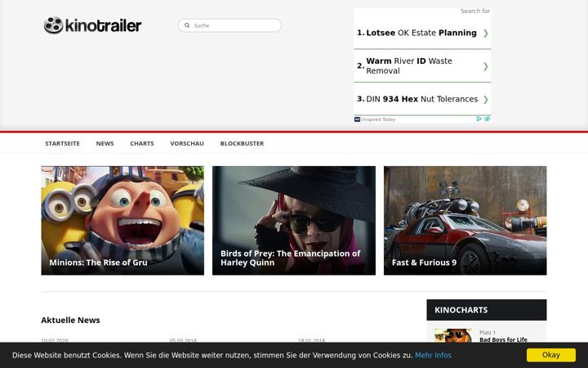Open the Warm River ID Waste Removal ad
588x368 pixels.
coord(409,65)
